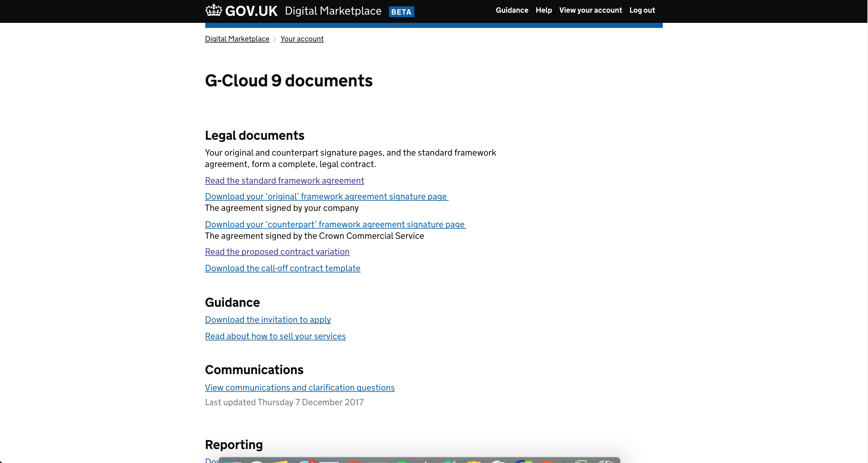Click the Help navigation icon
Screen dimensions: 868x463
pos(544,10)
